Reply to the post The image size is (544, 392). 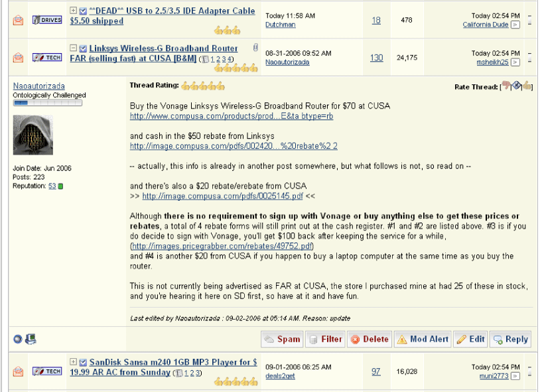pos(510,340)
